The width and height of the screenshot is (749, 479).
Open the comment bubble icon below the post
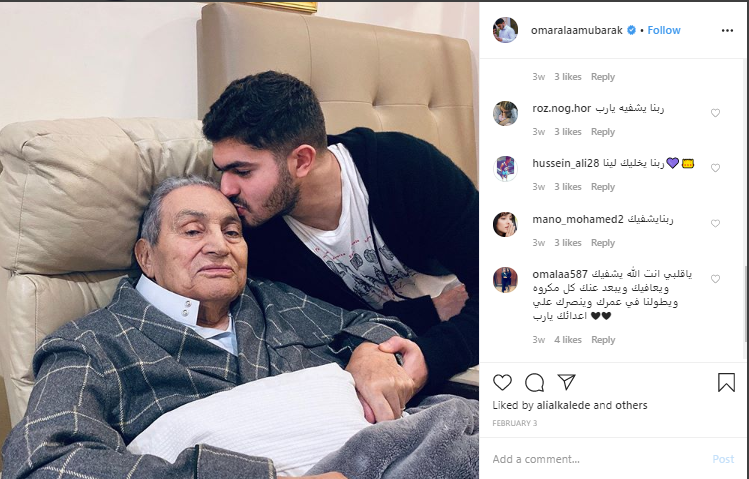[534, 383]
